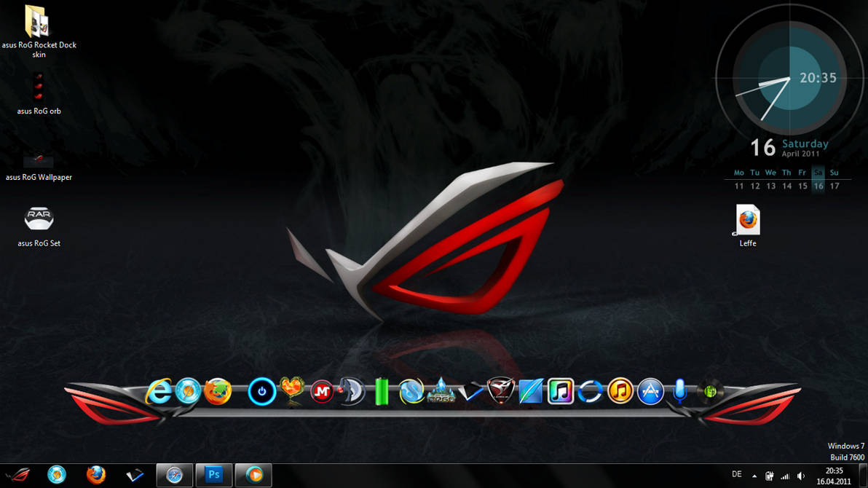
Task: Switch to the DE keyboard layout indicator
Action: click(737, 476)
